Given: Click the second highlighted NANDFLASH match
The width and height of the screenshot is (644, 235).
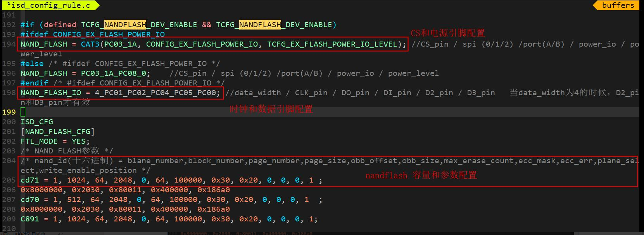Looking at the screenshot, I should pos(260,25).
